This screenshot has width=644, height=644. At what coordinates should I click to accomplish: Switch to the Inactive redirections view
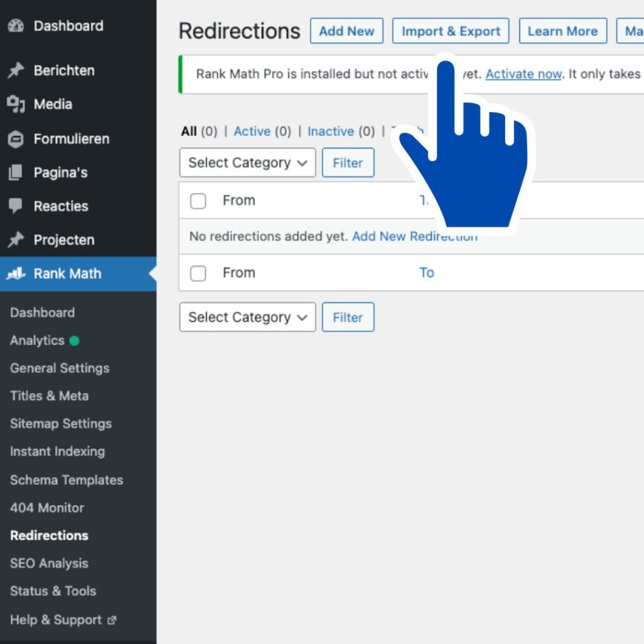331,131
